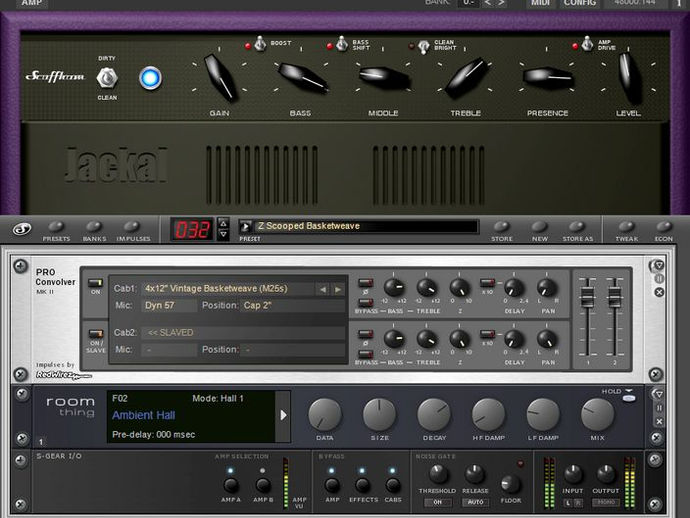Select next Cab1 cabinet arrow

coord(338,290)
